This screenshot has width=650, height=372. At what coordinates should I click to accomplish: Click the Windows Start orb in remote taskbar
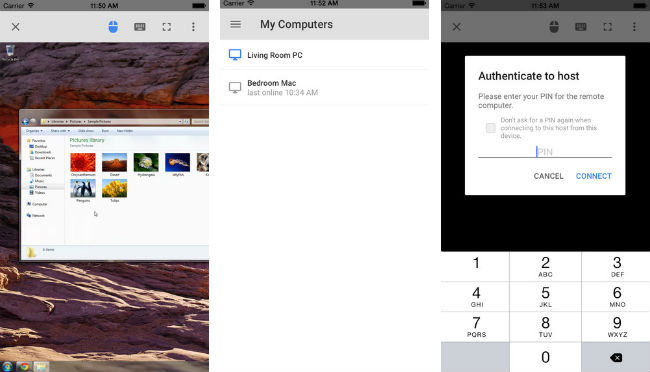click(x=7, y=367)
